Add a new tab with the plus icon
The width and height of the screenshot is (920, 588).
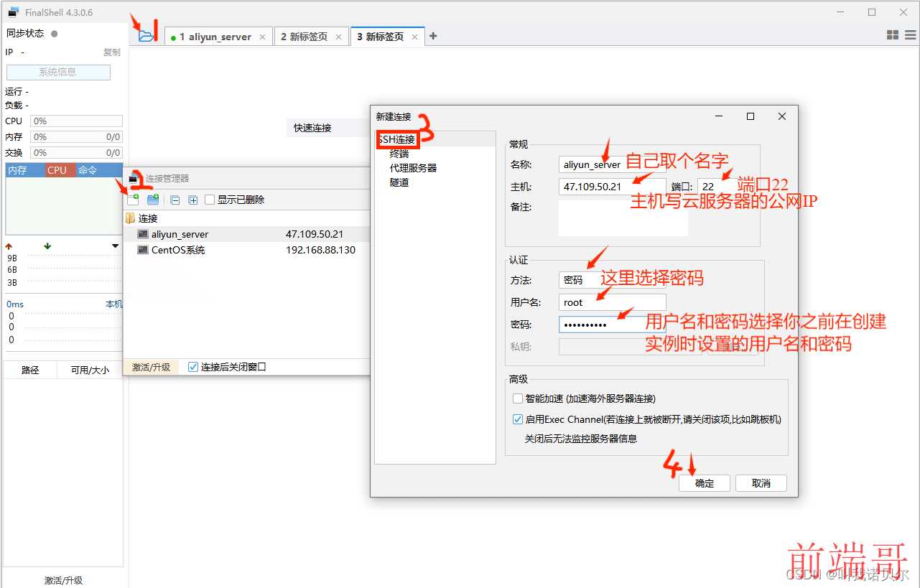pos(433,36)
